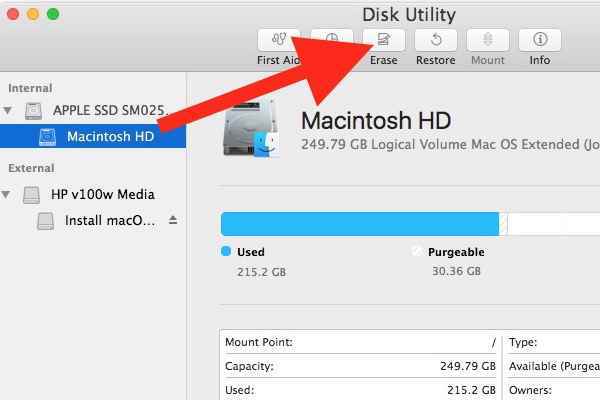This screenshot has width=600, height=400.
Task: Click the blue Used legend dot
Action: [226, 252]
